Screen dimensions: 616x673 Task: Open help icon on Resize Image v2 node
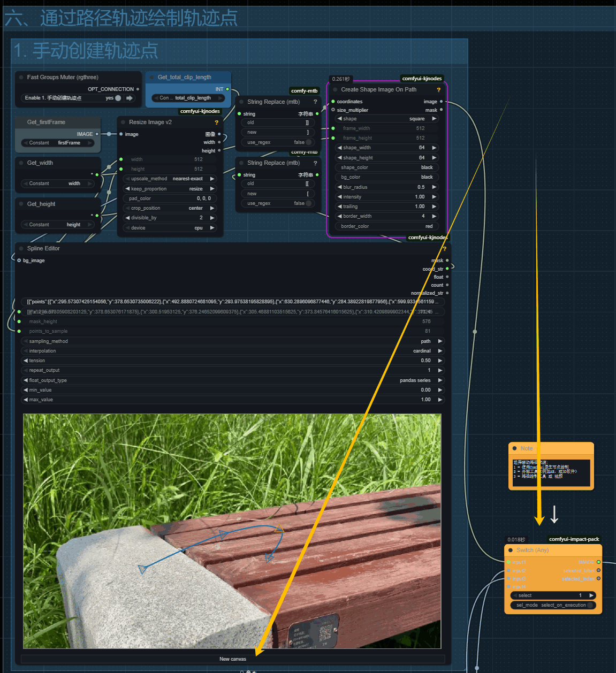click(216, 123)
